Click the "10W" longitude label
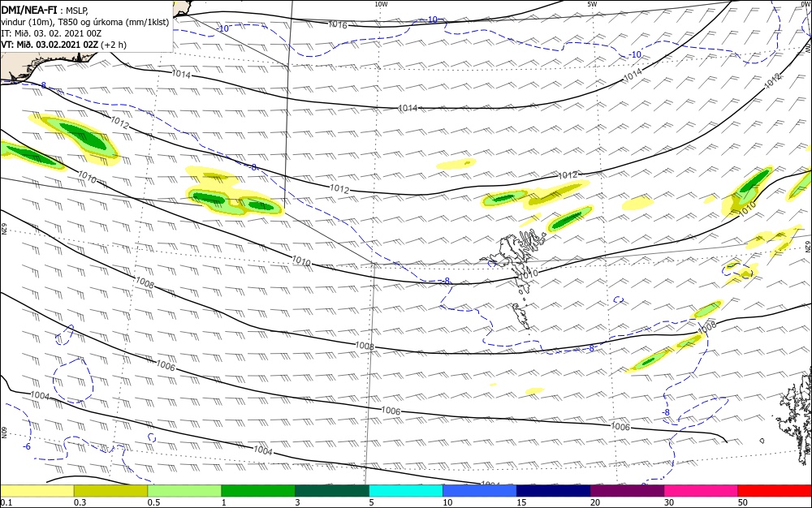This screenshot has width=812, height=508. [381, 4]
